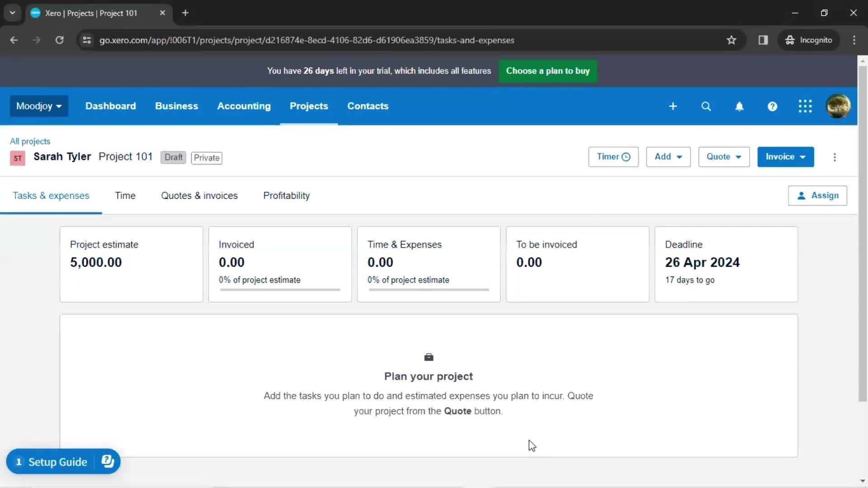
Task: Click the Project 101 title
Action: (x=126, y=157)
